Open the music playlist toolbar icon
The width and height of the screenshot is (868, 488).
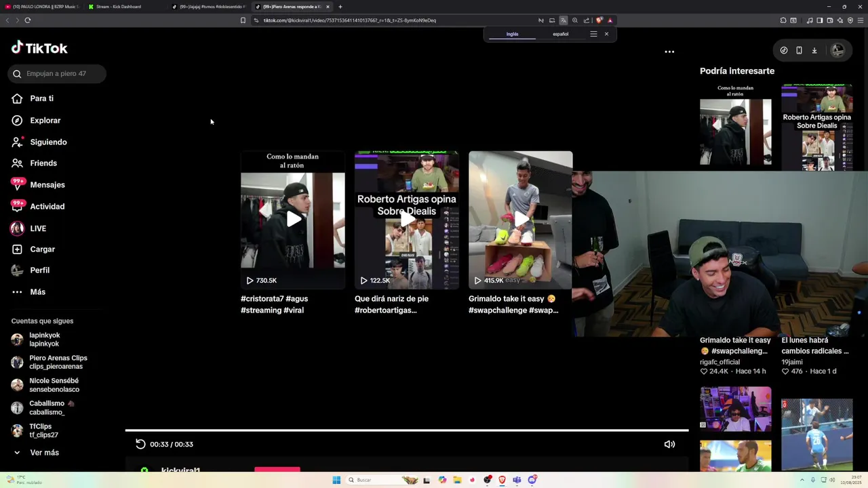click(810, 20)
